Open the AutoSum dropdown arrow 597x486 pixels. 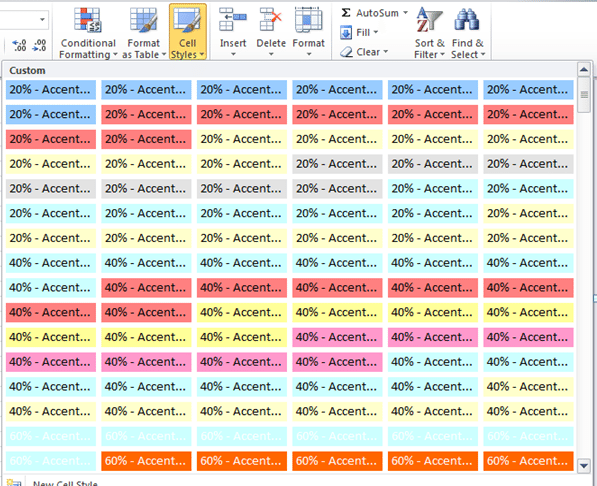pyautogui.click(x=405, y=13)
